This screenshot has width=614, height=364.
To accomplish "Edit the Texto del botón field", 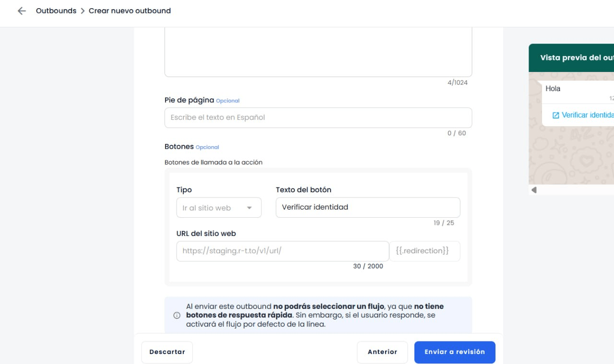I will pyautogui.click(x=368, y=207).
